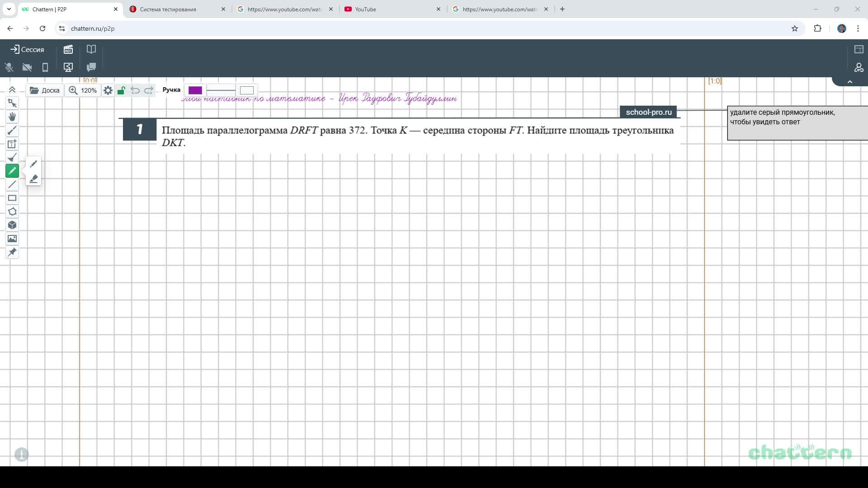This screenshot has height=488, width=868.
Task: Toggle the layout panel icon at top right
Action: coord(859,49)
